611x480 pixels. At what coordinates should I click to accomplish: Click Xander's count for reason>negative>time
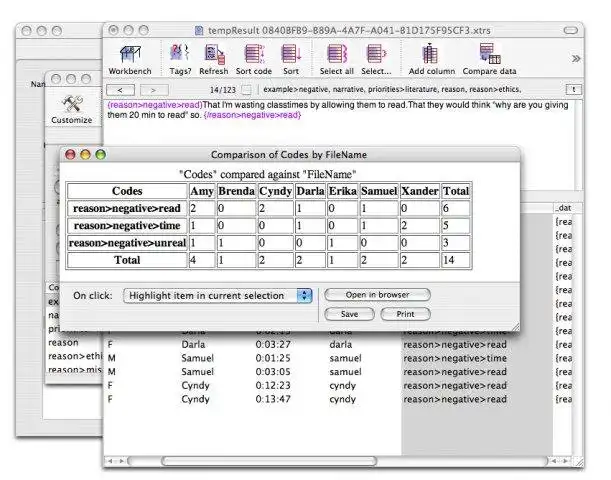[420, 226]
